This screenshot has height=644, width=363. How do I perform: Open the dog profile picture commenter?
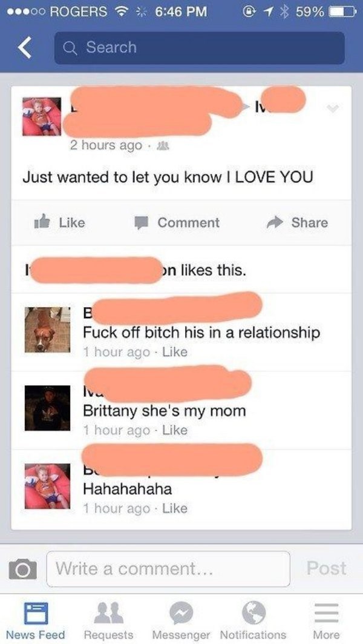47,330
